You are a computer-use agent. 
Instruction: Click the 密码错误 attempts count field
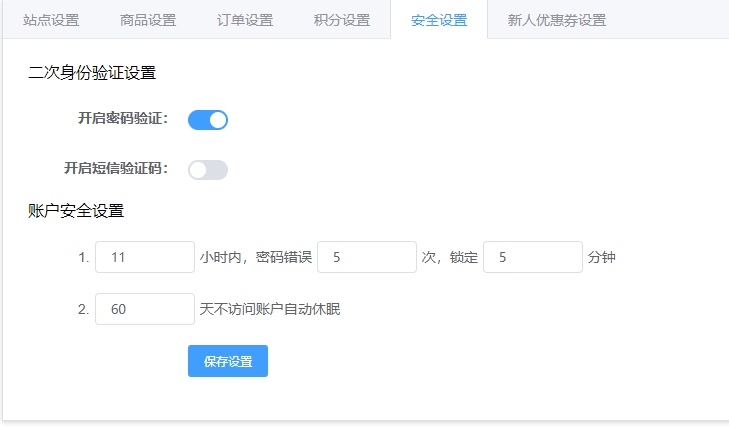pyautogui.click(x=367, y=257)
